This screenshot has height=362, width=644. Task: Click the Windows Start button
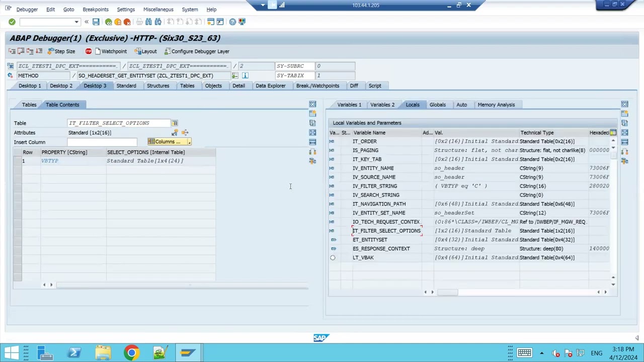tap(12, 352)
